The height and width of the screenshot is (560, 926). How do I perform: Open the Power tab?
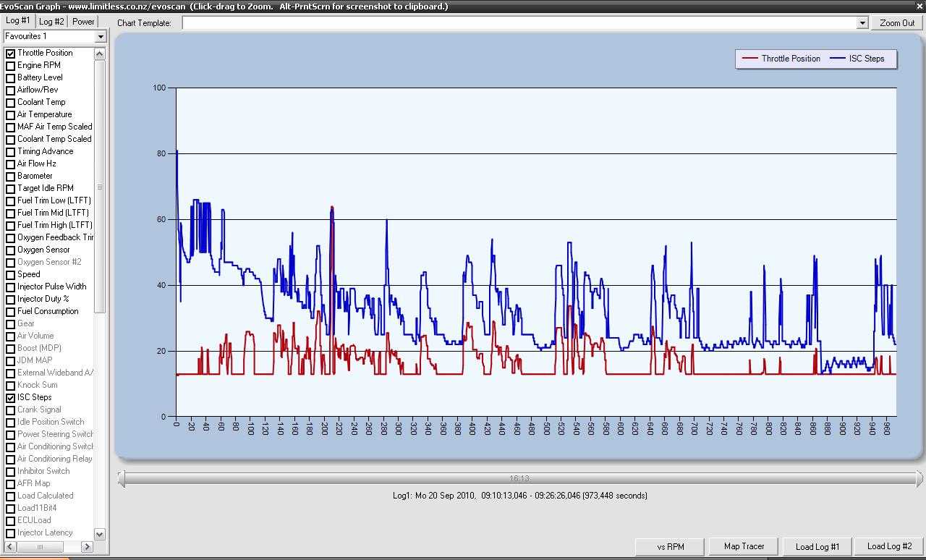coord(83,22)
